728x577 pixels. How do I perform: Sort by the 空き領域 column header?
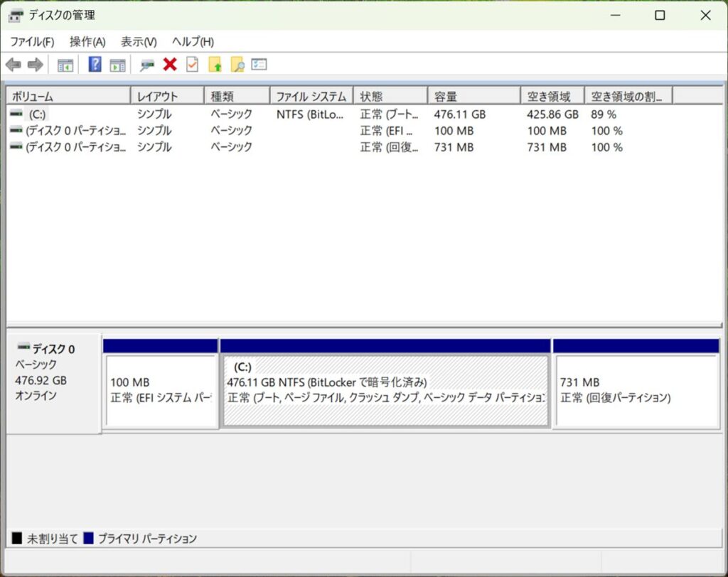pyautogui.click(x=553, y=96)
